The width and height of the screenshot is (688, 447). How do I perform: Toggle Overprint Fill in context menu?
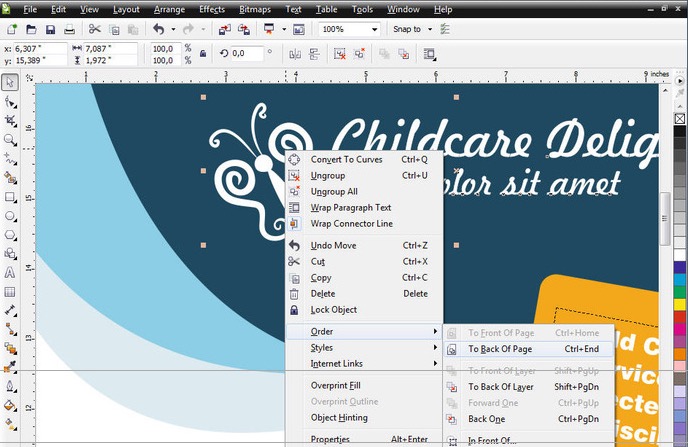coord(335,386)
